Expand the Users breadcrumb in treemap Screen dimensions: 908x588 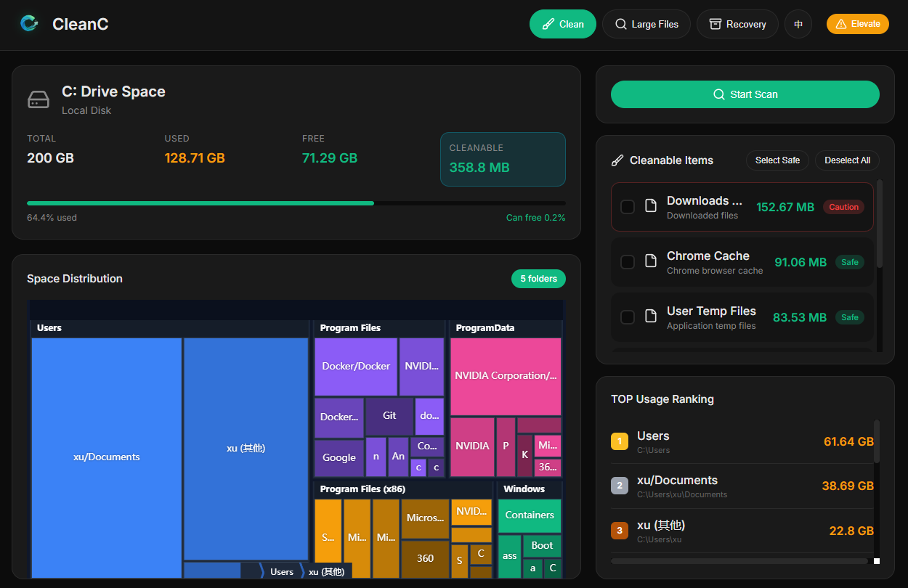click(x=280, y=571)
